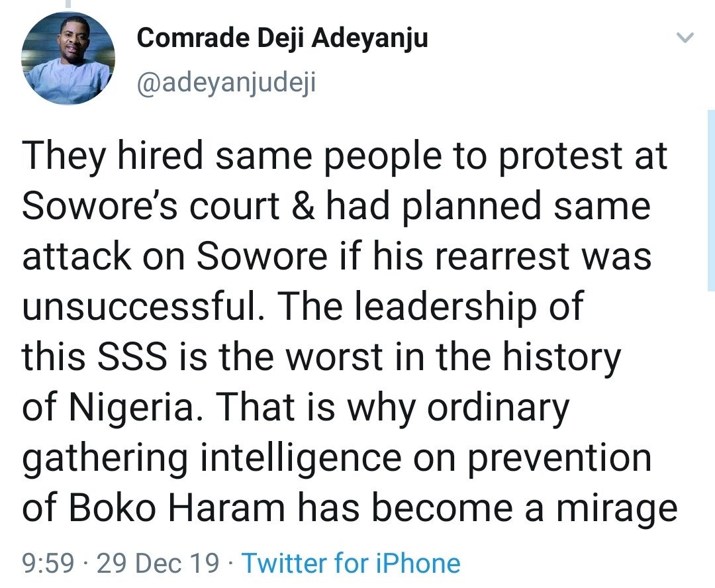Select the word "intelligence" in the tweet

tap(301, 459)
